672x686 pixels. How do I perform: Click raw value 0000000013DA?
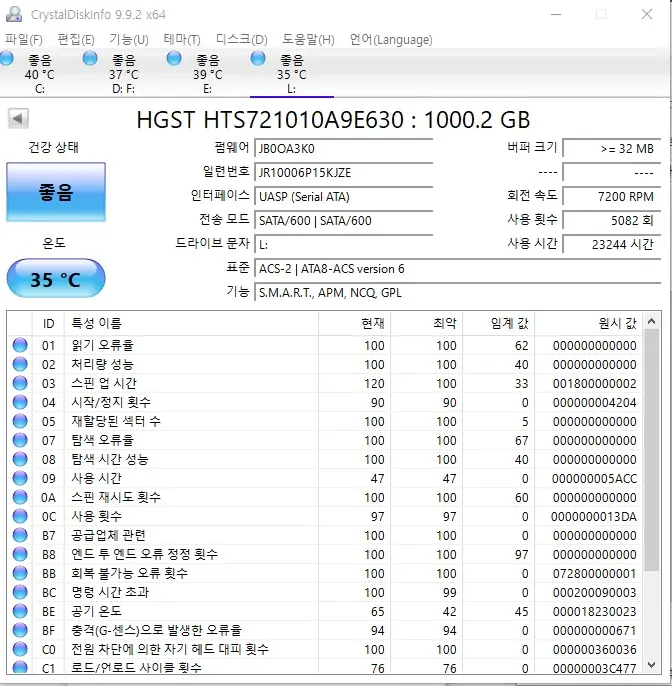[x=594, y=517]
